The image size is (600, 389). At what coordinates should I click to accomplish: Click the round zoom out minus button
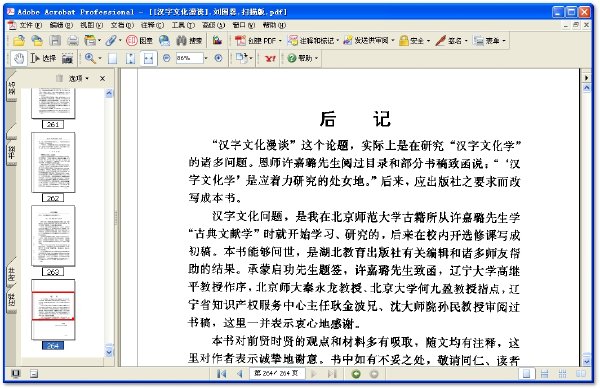tap(166, 58)
